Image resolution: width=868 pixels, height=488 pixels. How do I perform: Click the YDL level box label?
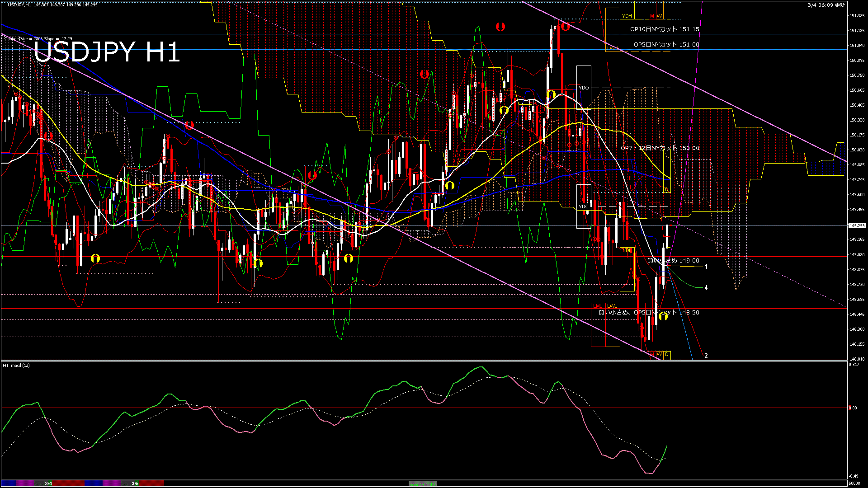tap(627, 250)
